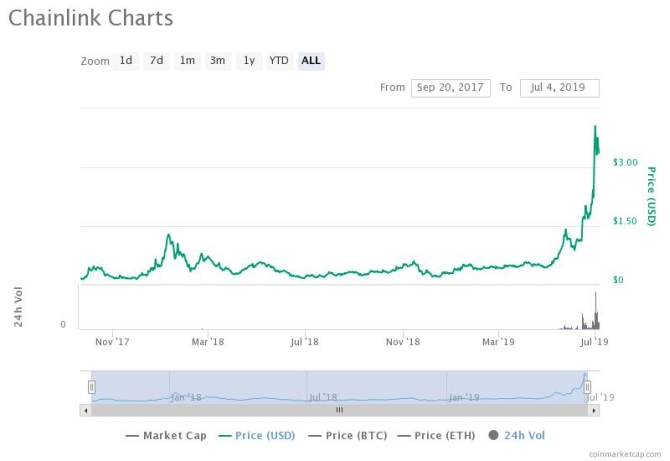This screenshot has height=461, width=670.
Task: Click the $1.50 price axis label
Action: (625, 221)
